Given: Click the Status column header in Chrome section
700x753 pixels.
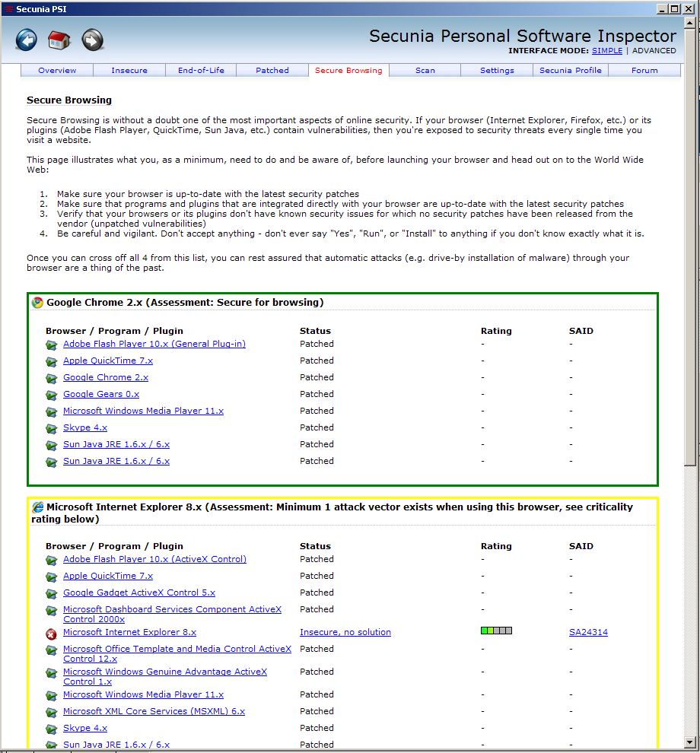Looking at the screenshot, I should pos(315,331).
